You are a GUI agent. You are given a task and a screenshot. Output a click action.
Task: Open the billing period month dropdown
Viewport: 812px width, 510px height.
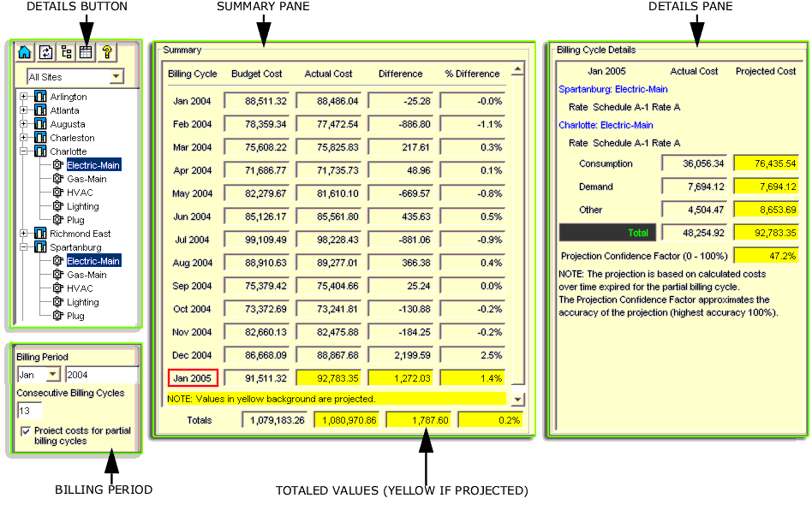click(x=53, y=375)
